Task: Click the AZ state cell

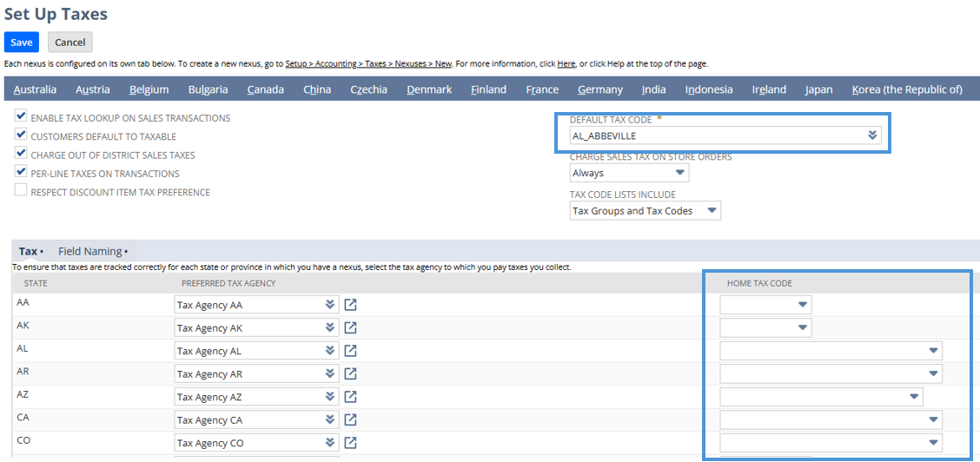Action: point(22,394)
